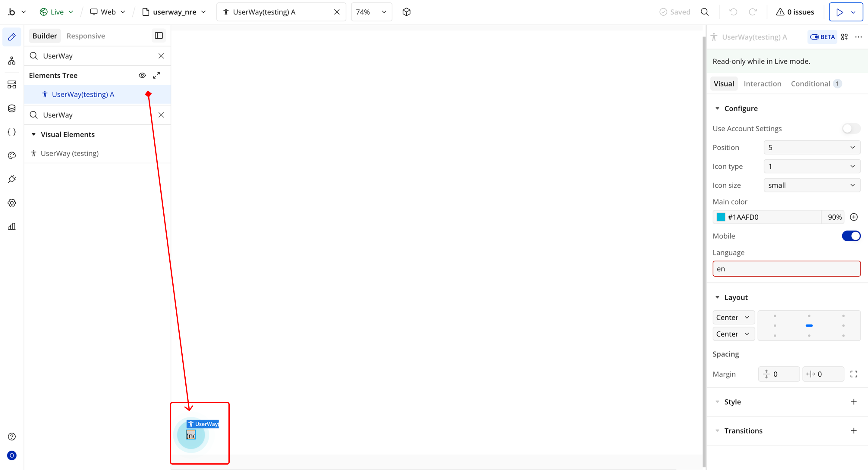This screenshot has width=868, height=470.
Task: Toggle Use Account Settings switch
Action: point(851,128)
